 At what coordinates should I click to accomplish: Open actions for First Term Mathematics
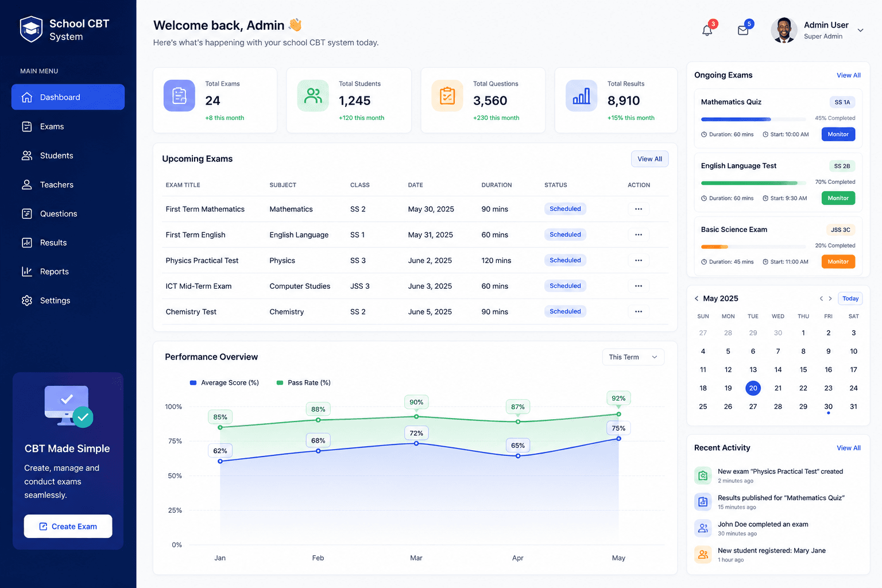click(639, 209)
